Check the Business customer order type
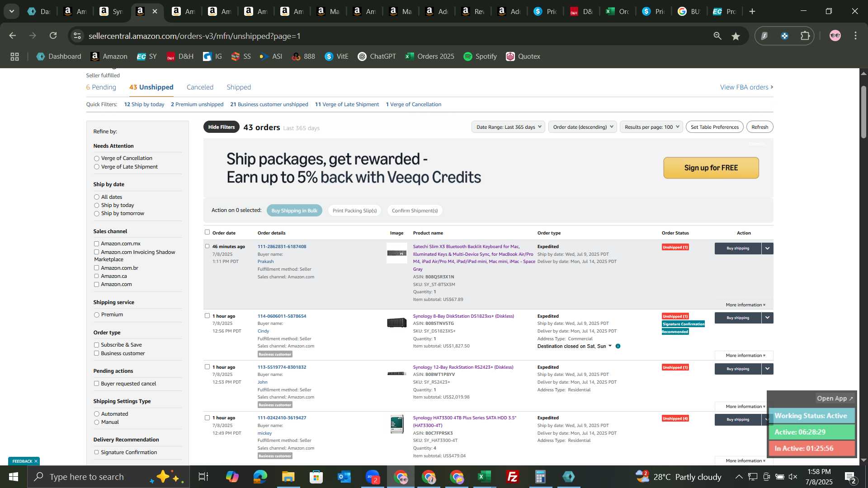Image resolution: width=868 pixels, height=488 pixels. 96,353
